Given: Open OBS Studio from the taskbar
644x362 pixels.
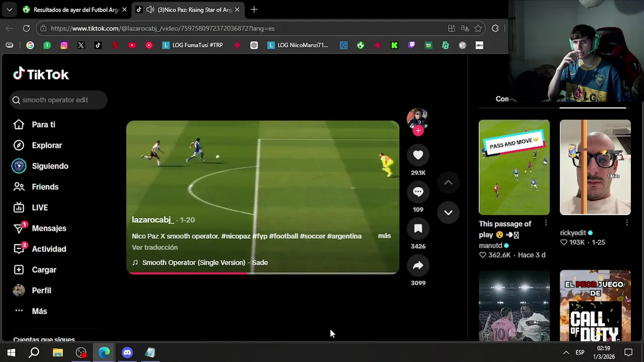Looking at the screenshot, I should 81,352.
